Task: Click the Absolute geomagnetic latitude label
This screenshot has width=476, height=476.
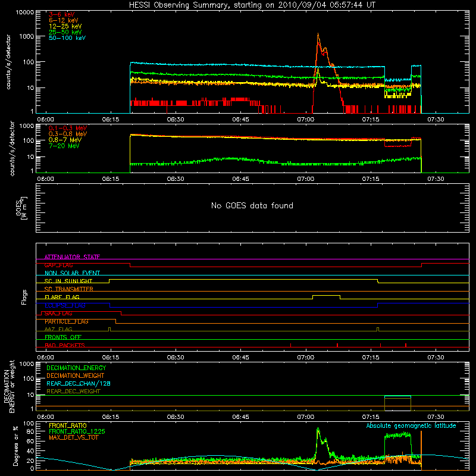Action: [x=411, y=425]
